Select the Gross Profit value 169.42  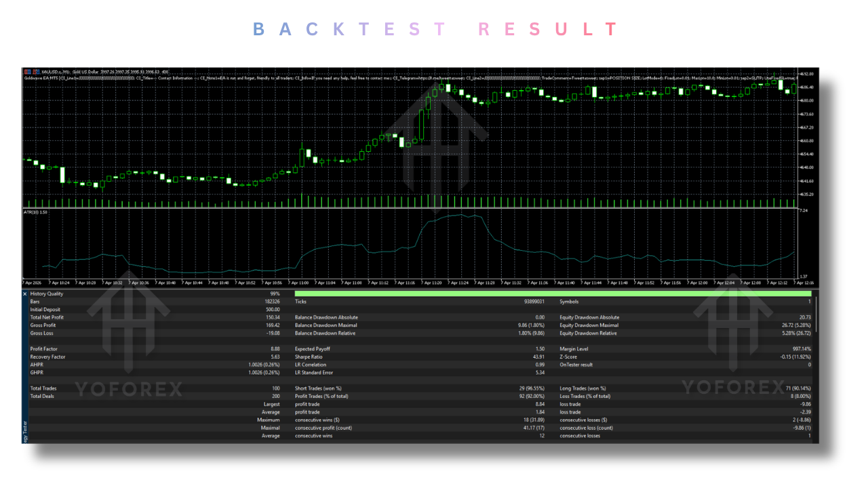[273, 325]
